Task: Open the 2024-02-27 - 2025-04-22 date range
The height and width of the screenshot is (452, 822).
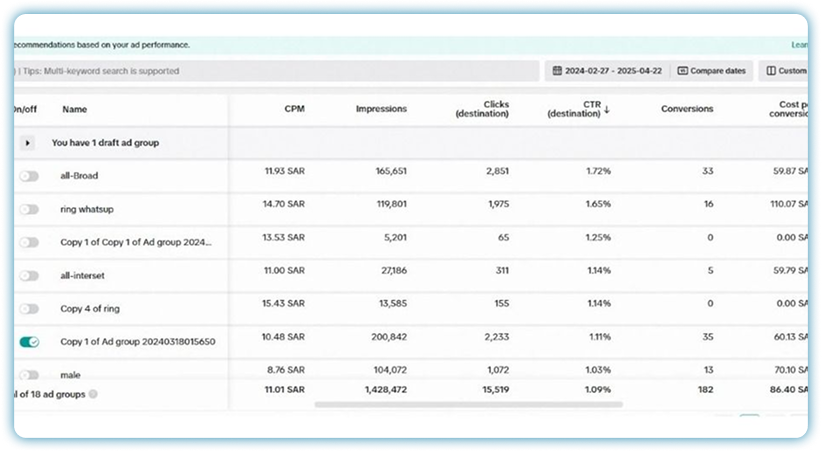Action: pyautogui.click(x=610, y=71)
